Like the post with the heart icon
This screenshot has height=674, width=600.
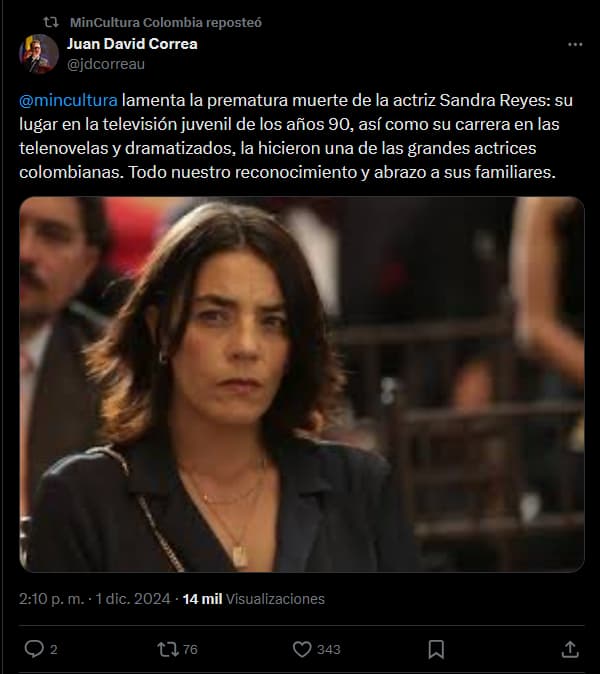tap(302, 649)
